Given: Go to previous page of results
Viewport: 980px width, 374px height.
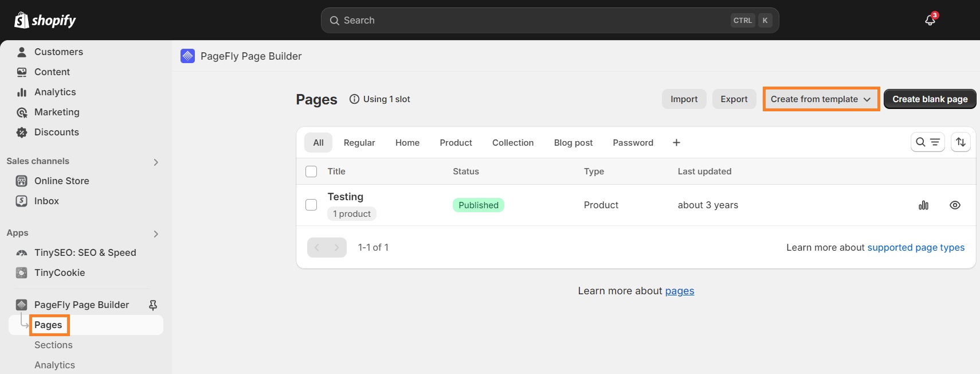Looking at the screenshot, I should coord(317,247).
